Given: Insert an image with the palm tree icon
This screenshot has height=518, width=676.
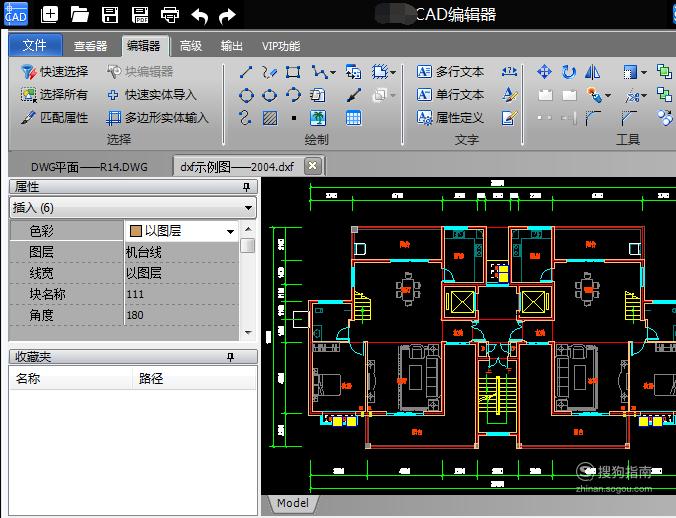Looking at the screenshot, I should point(318,118).
